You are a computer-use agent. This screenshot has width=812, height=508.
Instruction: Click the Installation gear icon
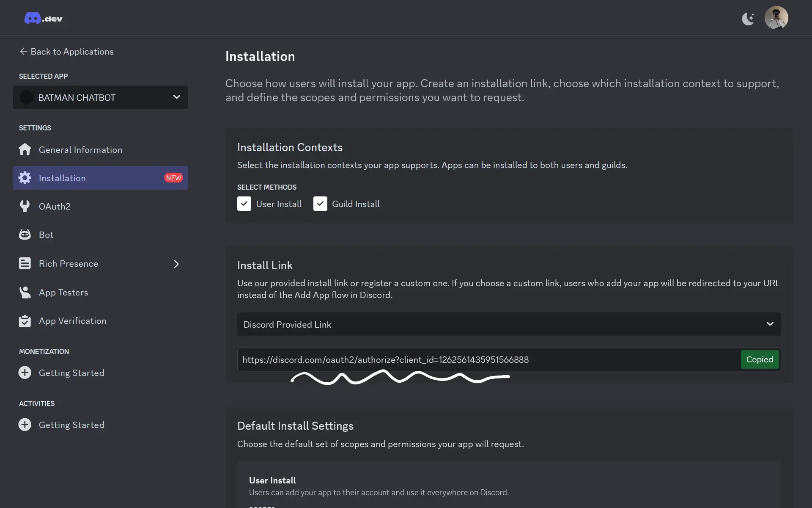click(25, 178)
